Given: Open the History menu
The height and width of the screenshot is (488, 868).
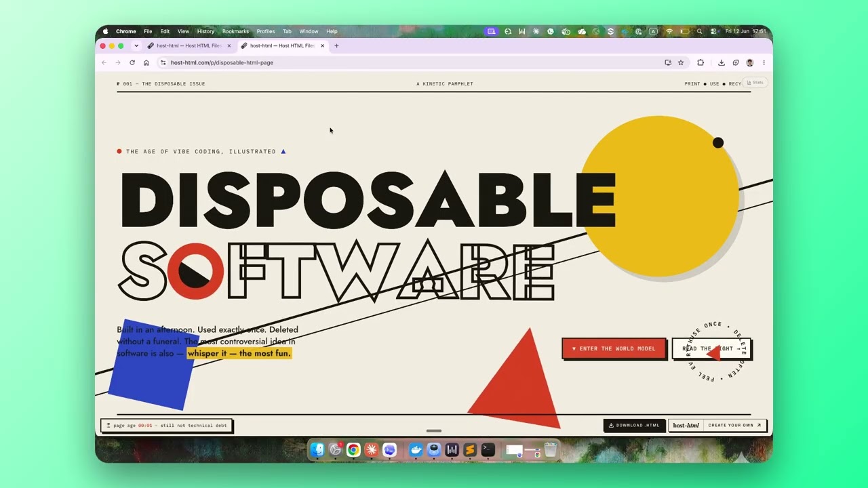Looking at the screenshot, I should click(205, 31).
